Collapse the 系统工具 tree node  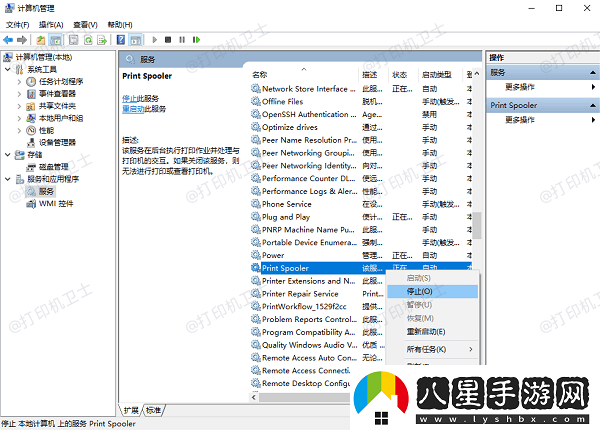8,69
